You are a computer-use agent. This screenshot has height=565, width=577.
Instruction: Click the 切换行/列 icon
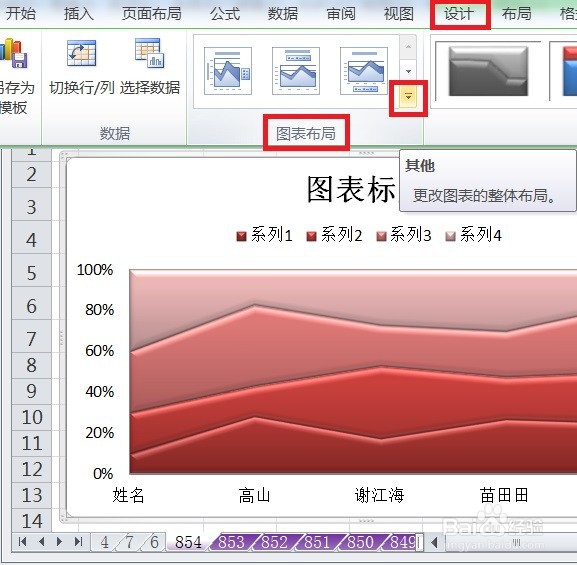[x=82, y=53]
